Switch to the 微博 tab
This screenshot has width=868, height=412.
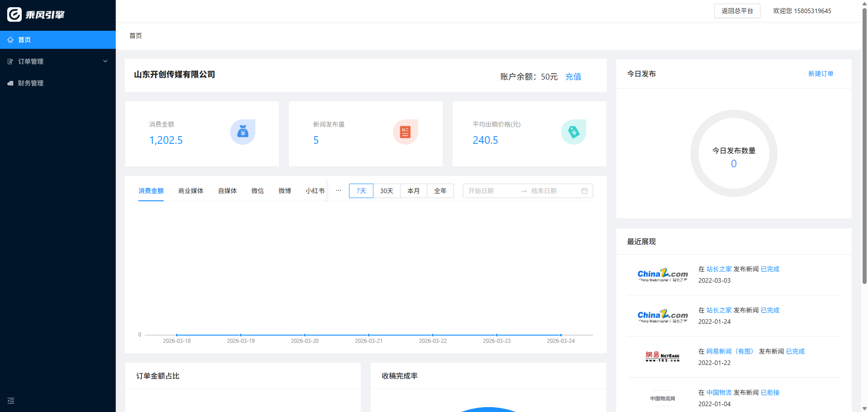click(x=285, y=191)
